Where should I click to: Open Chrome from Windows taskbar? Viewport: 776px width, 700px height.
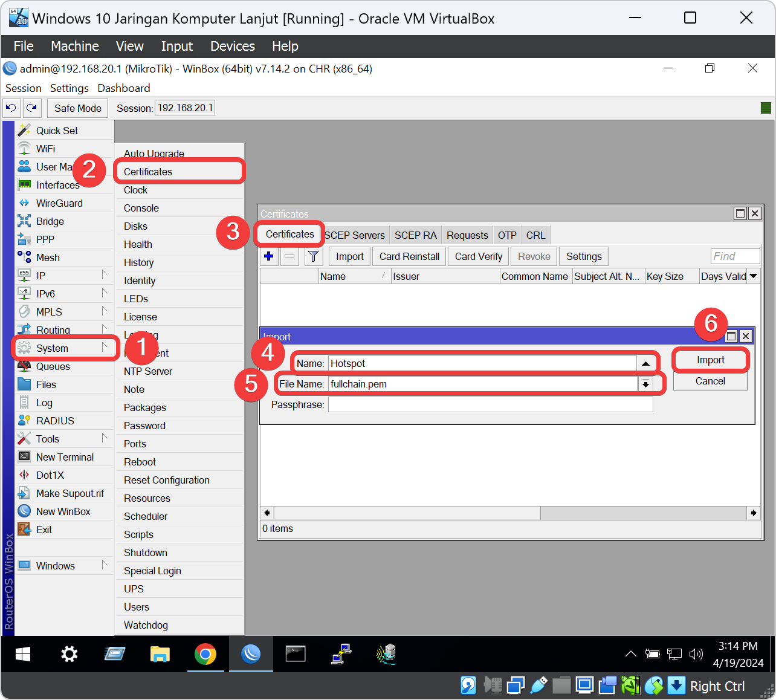(205, 654)
